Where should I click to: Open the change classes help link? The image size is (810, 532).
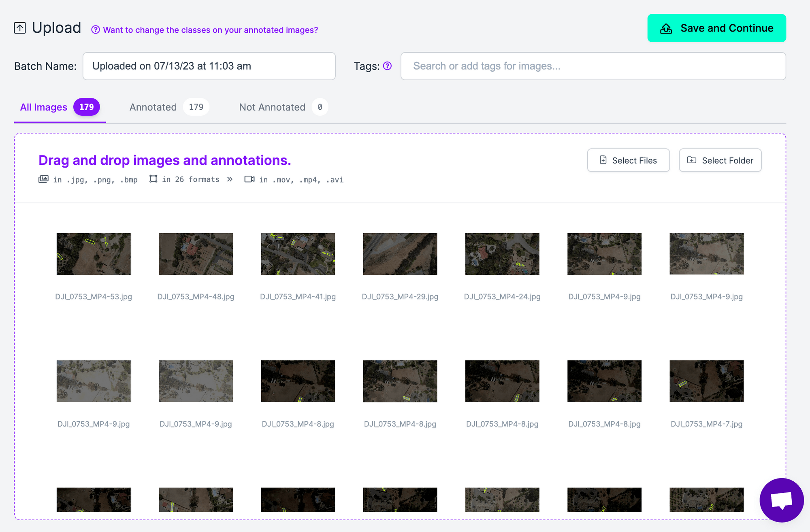tap(210, 30)
